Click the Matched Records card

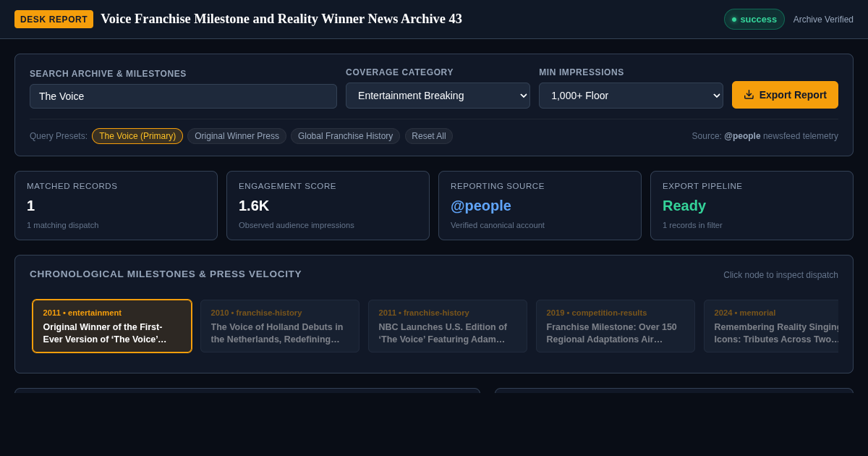116,206
